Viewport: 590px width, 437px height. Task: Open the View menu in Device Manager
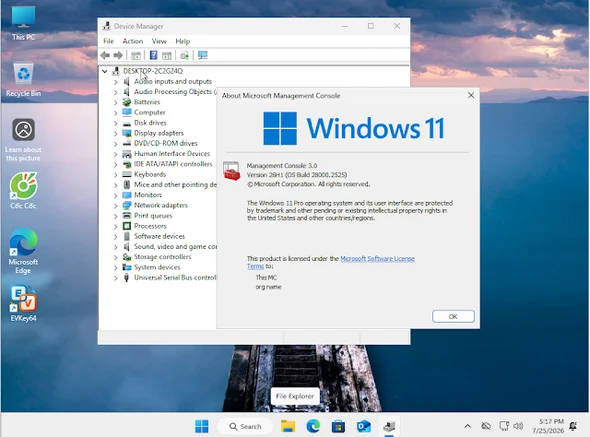click(x=159, y=41)
